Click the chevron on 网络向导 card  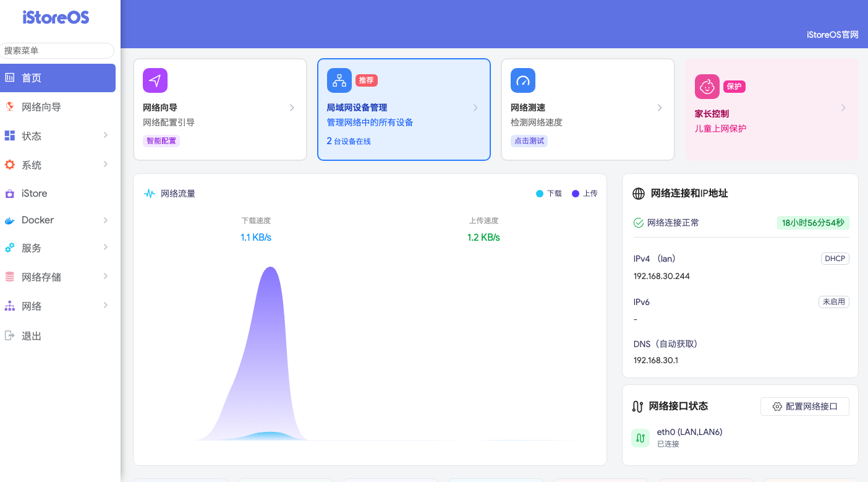(x=292, y=108)
